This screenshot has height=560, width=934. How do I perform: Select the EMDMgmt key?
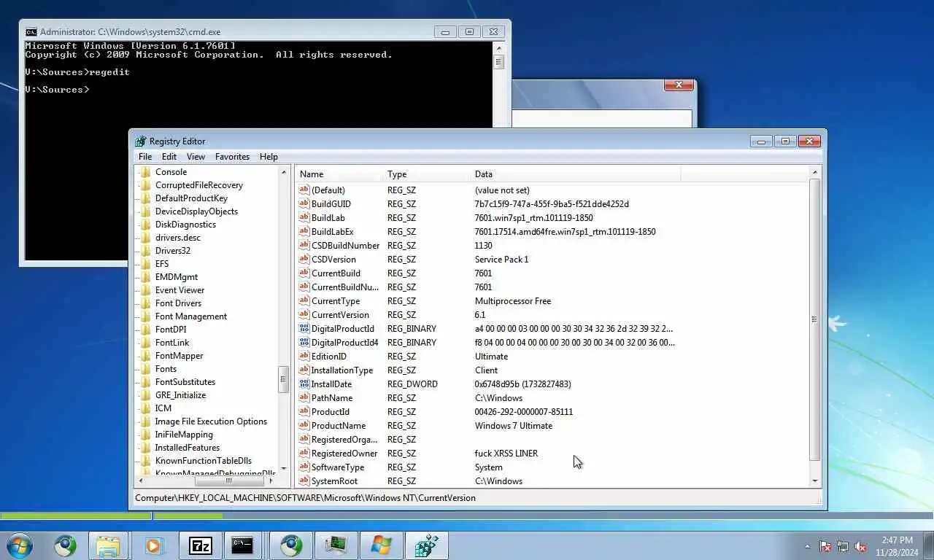tap(177, 277)
